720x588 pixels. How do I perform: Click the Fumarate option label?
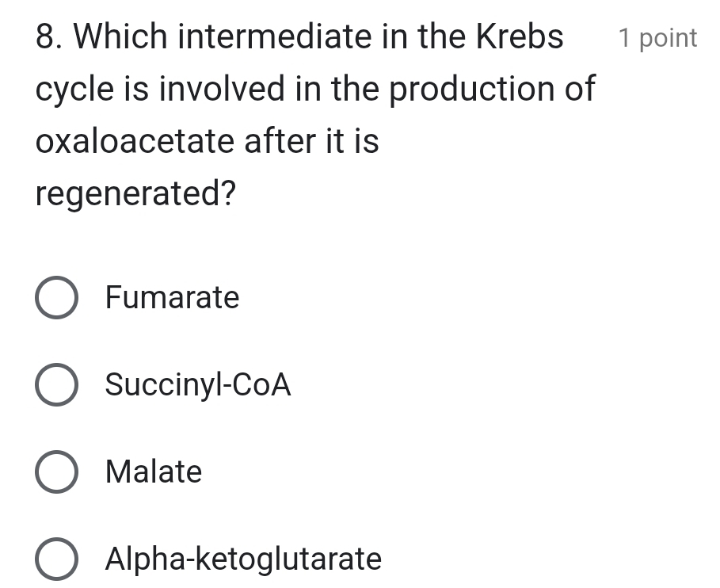point(172,298)
